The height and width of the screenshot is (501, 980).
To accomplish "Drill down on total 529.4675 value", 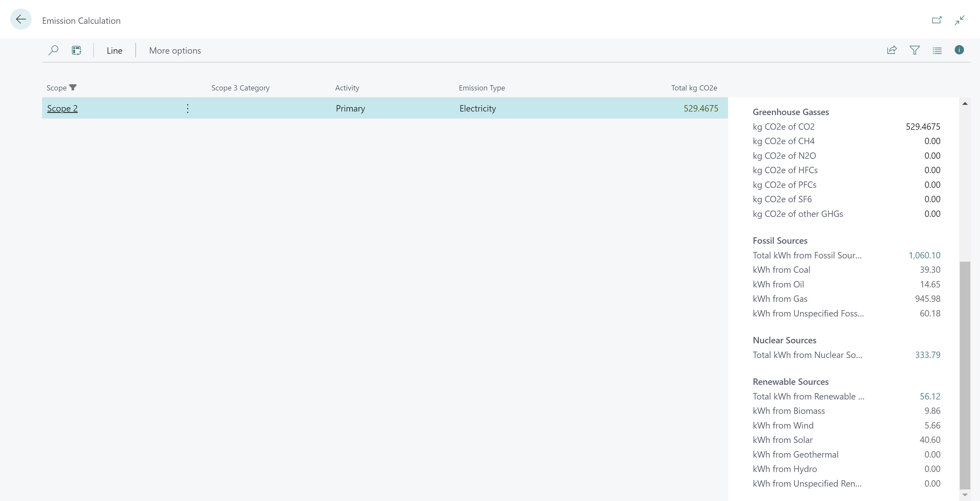I will (x=701, y=108).
